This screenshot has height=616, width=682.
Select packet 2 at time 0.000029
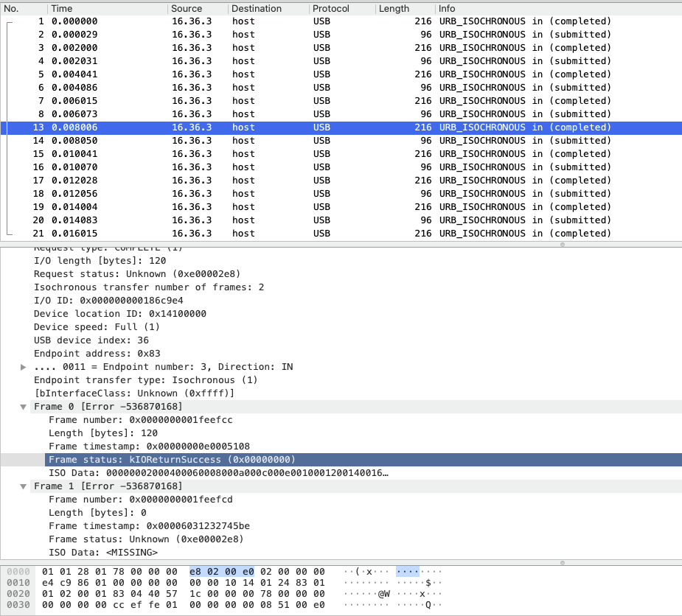[341, 35]
